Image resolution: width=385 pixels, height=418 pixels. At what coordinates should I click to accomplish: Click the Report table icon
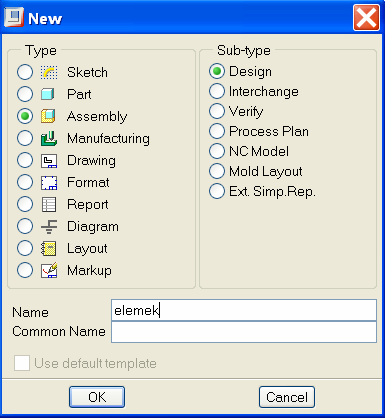click(49, 205)
